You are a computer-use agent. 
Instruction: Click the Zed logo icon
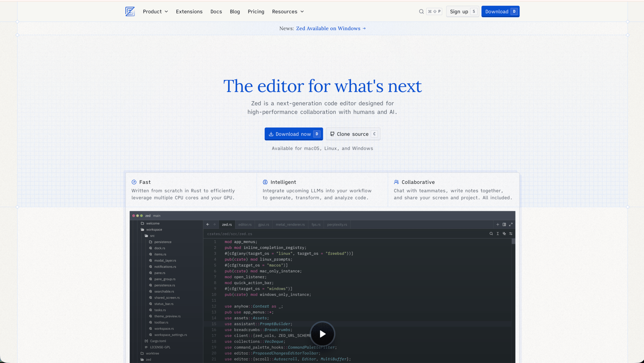[x=130, y=11]
